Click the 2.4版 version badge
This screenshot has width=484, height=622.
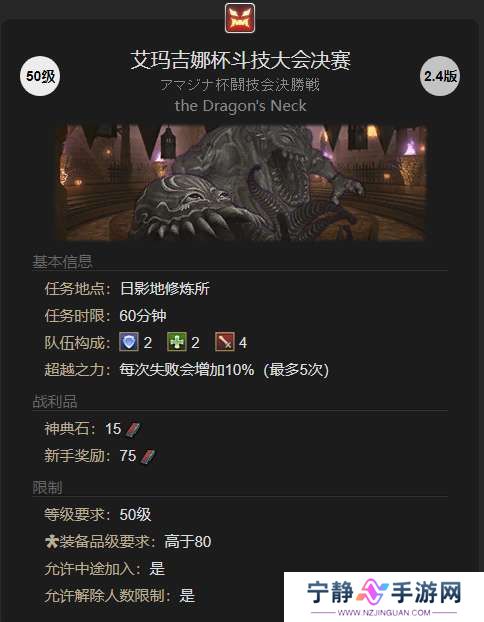coord(440,76)
